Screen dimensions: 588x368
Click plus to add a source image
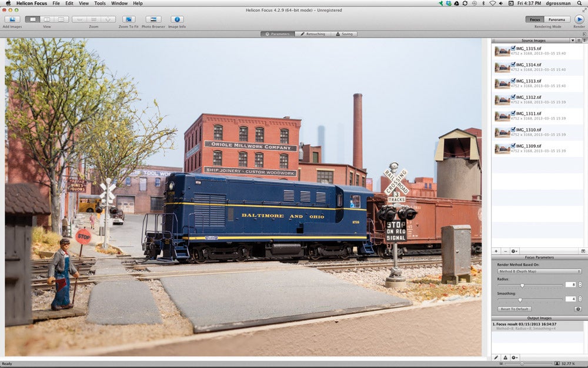(496, 251)
